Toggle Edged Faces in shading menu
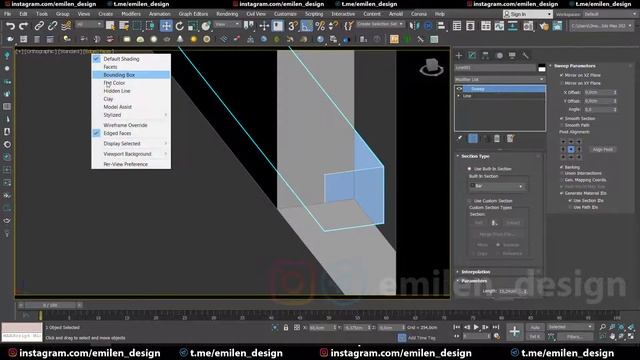Image resolution: width=640 pixels, height=360 pixels. 117,133
